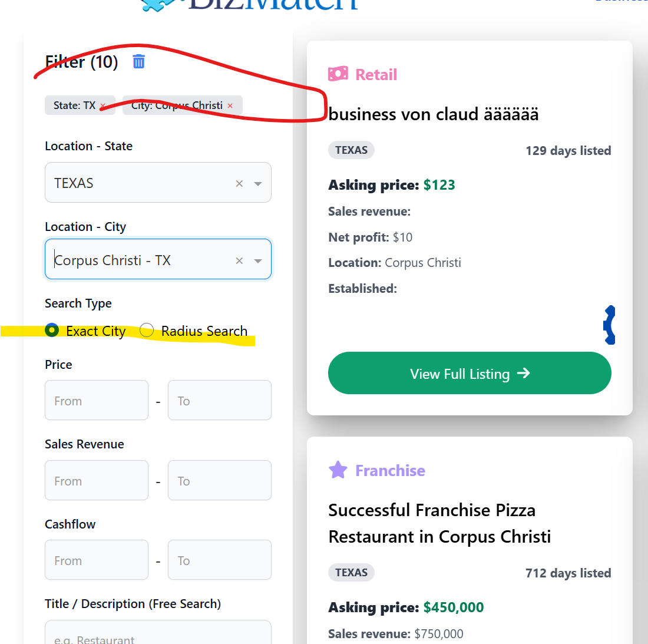This screenshot has width=648, height=644.
Task: Click the Price From input field
Action: pos(97,401)
